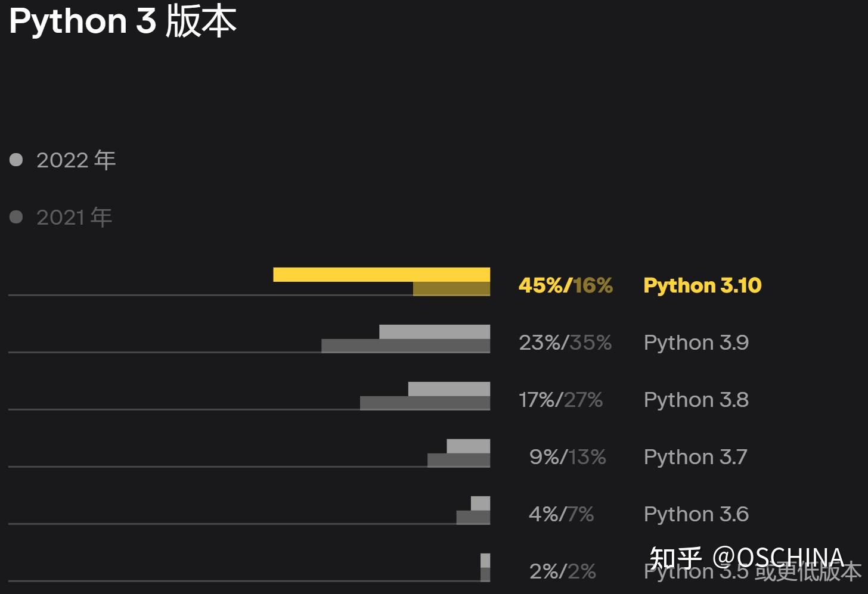Click the Python 3.8 label

696,400
